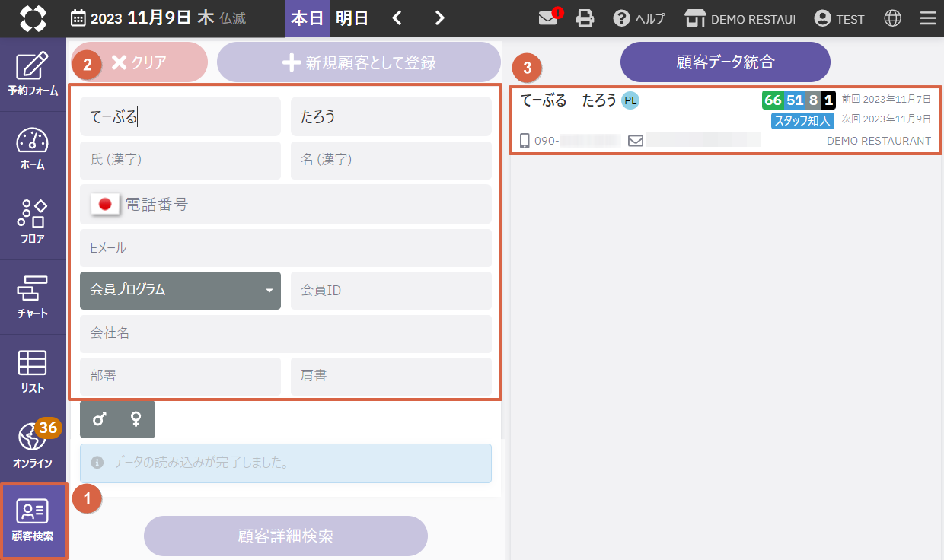944x560 pixels.
Task: Open the date picker showing 2023 11月9日
Action: tap(129, 18)
